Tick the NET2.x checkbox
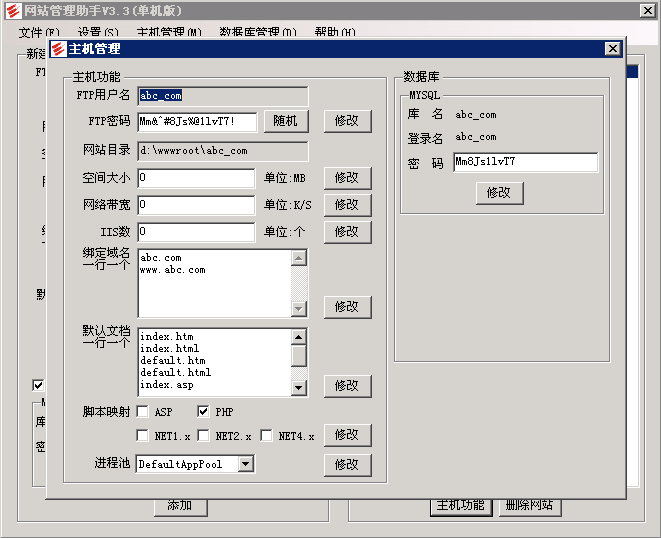This screenshot has height=538, width=661. (204, 436)
